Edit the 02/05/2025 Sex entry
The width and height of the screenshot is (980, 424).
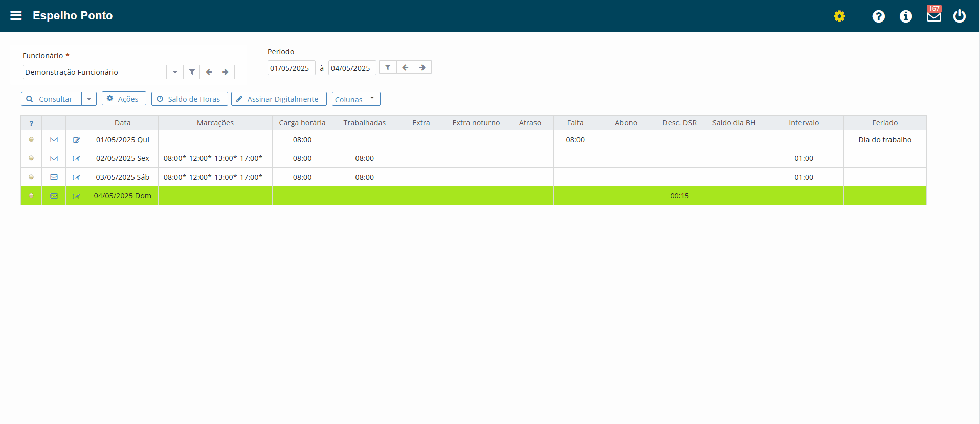pos(76,159)
